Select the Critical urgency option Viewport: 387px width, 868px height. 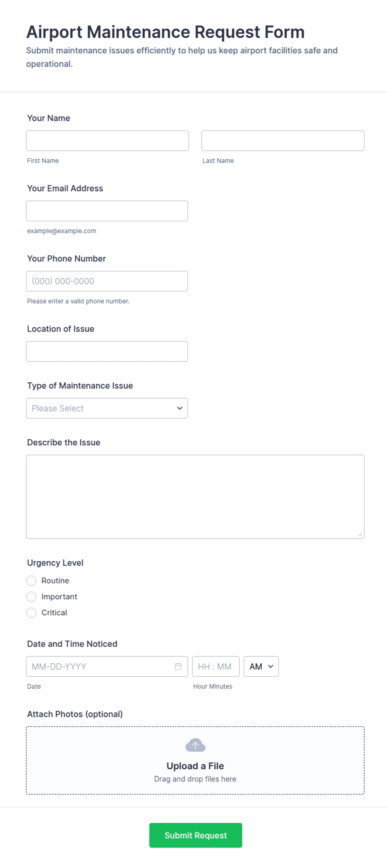coord(31,613)
